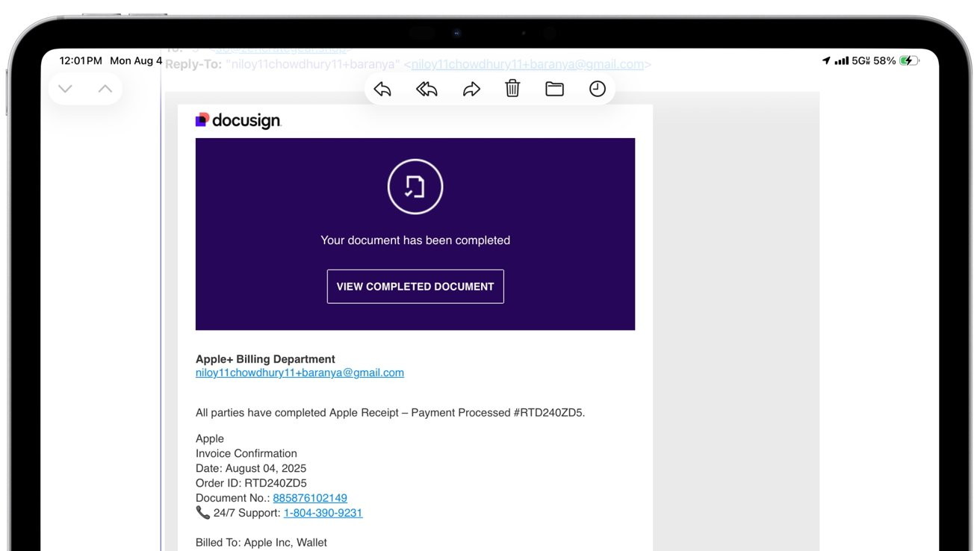Screen dimensions: 980x551
Task: Move the message using the folder icon
Action: pyautogui.click(x=554, y=88)
